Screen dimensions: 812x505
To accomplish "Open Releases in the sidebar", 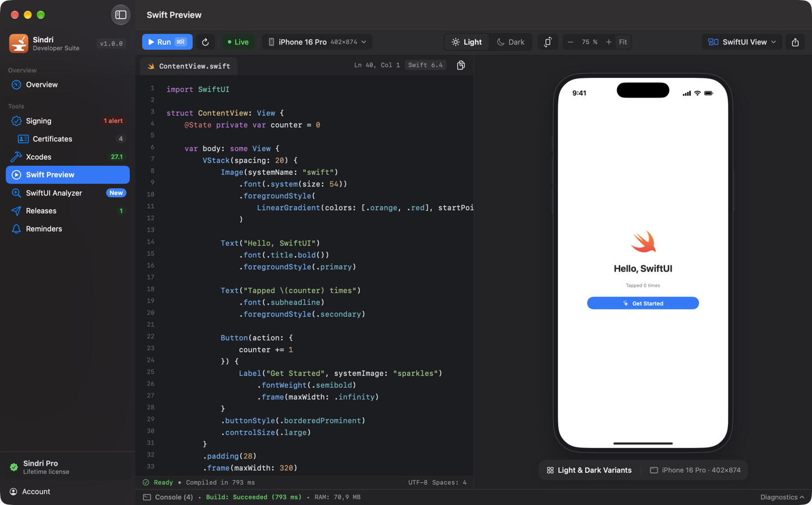I will [x=68, y=211].
